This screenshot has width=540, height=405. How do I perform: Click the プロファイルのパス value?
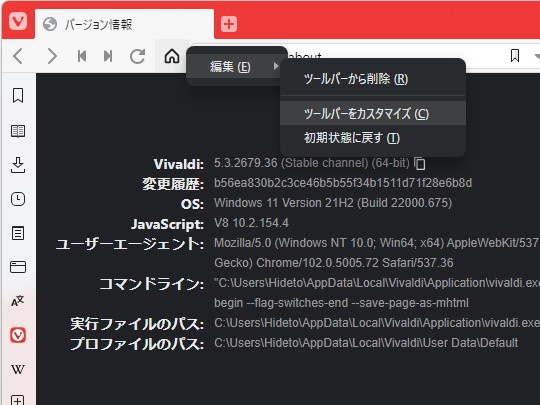tap(366, 343)
